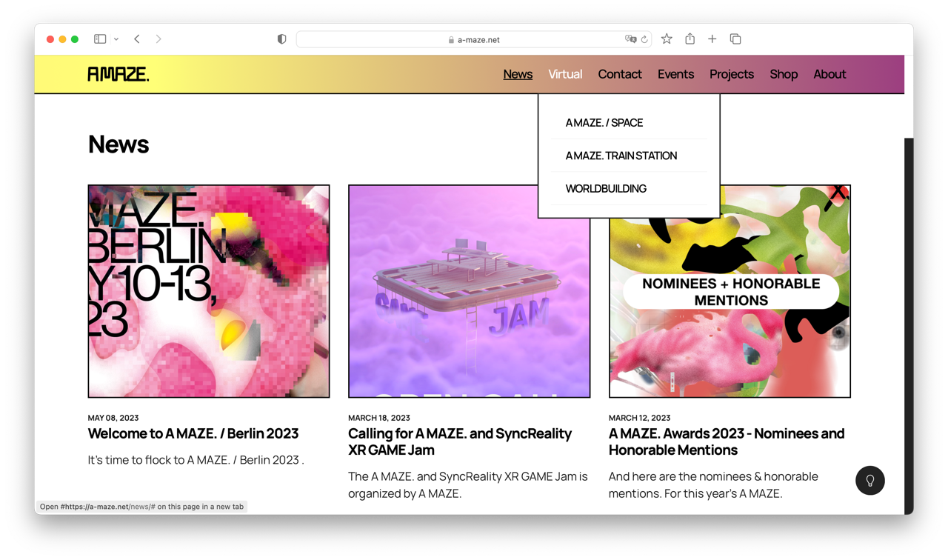The width and height of the screenshot is (948, 560).
Task: Click 'It's time to flock' excerpt text
Action: click(x=196, y=460)
